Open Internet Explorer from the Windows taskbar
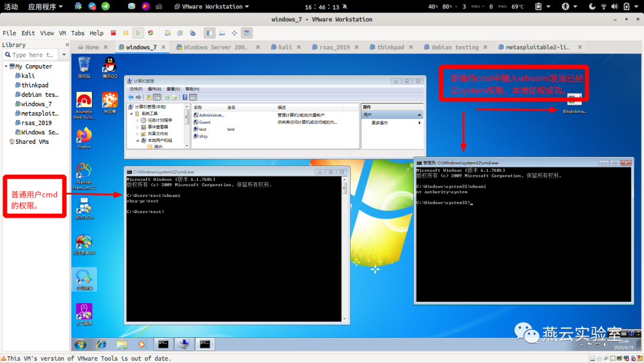 pos(101,344)
